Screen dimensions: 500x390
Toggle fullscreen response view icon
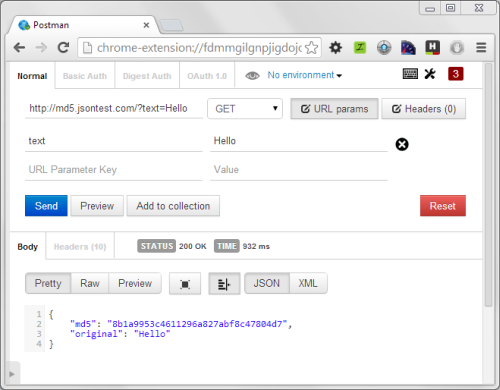point(185,284)
